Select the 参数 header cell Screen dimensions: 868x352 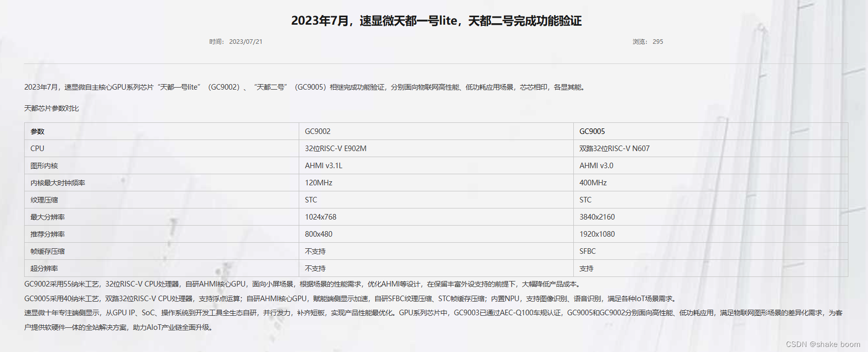coord(161,131)
